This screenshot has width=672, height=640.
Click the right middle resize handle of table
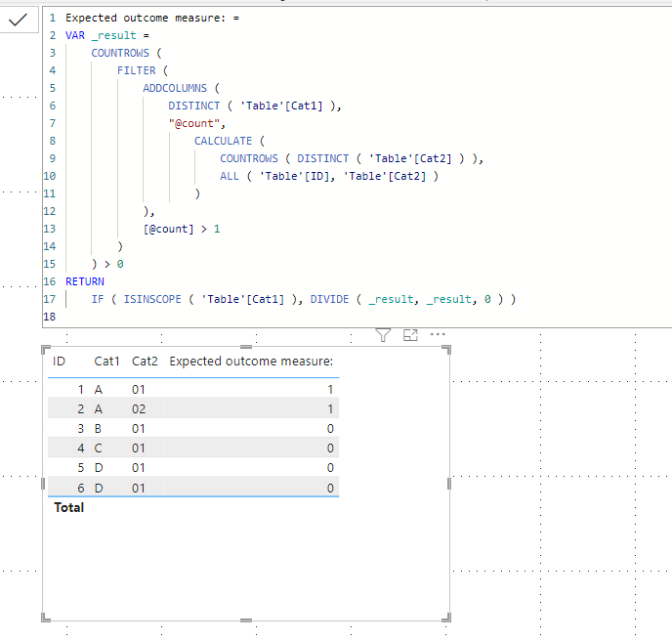click(x=448, y=484)
